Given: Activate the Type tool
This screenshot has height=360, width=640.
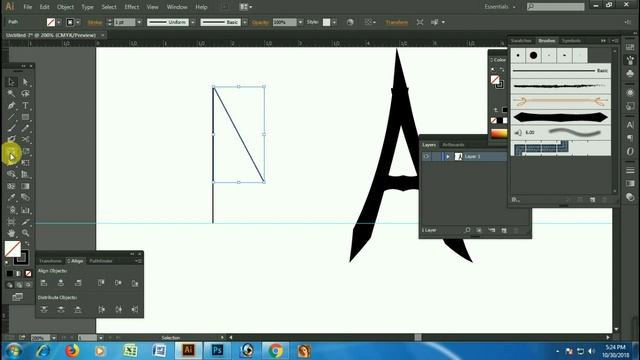Looking at the screenshot, I should [x=25, y=105].
